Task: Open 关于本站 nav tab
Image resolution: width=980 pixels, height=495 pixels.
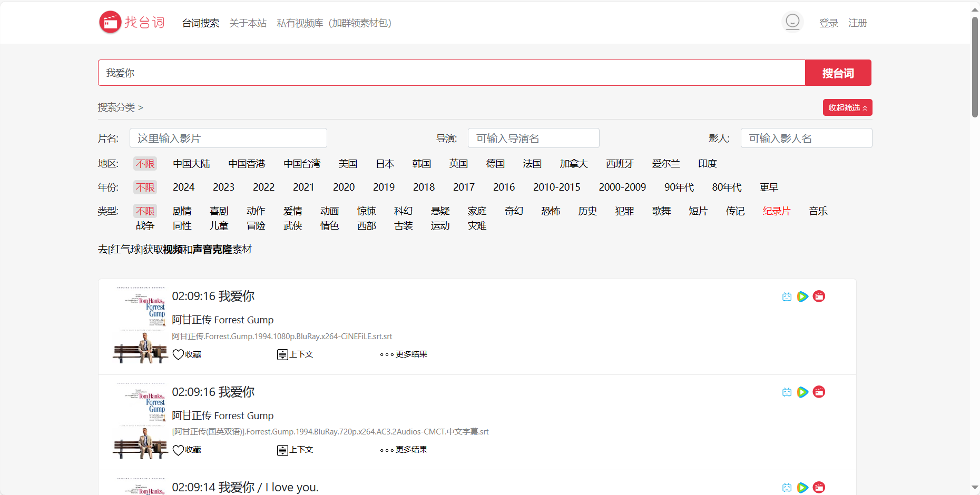Action: [248, 23]
